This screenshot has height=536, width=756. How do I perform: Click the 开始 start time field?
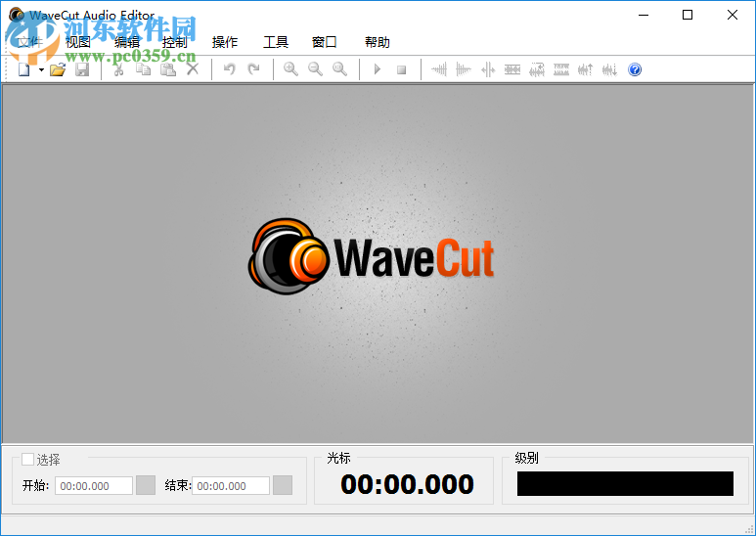(94, 486)
